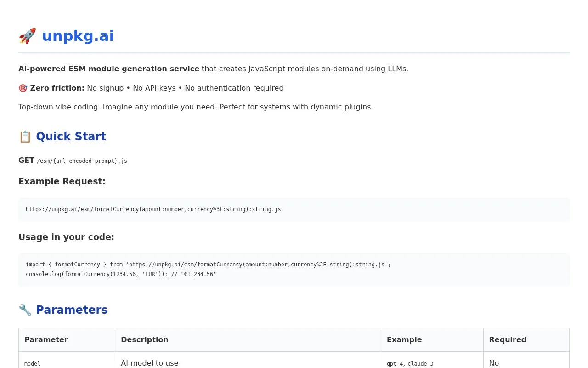Screen dimensions: 588x368
Task: Click the Required column header
Action: [x=526, y=340]
